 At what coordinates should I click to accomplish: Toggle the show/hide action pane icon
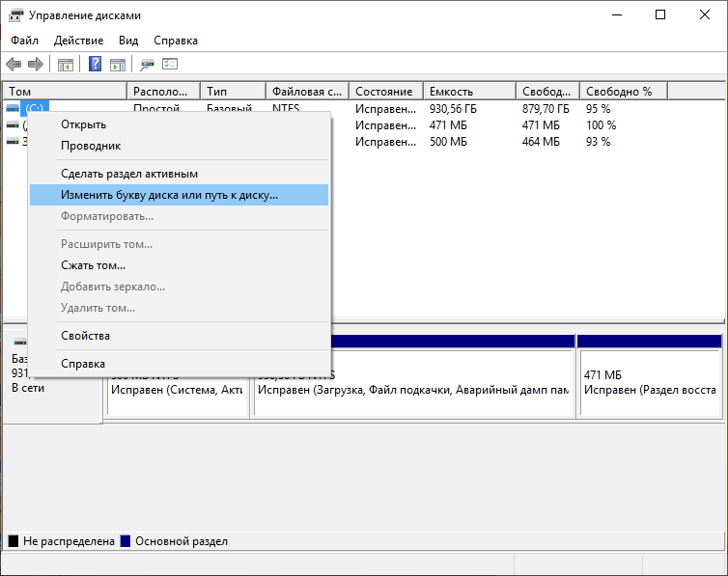(x=118, y=65)
